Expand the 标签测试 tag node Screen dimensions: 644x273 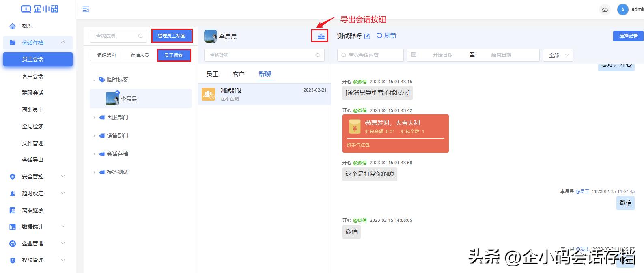(94, 172)
